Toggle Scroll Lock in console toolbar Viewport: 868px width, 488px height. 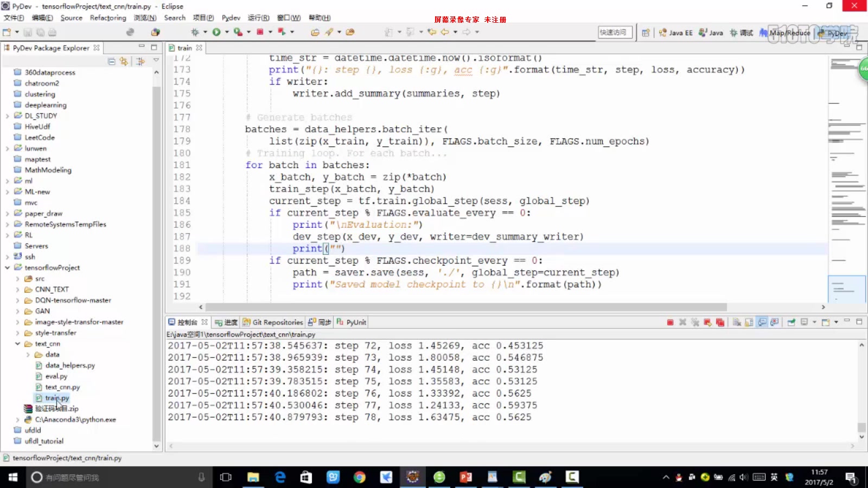749,322
